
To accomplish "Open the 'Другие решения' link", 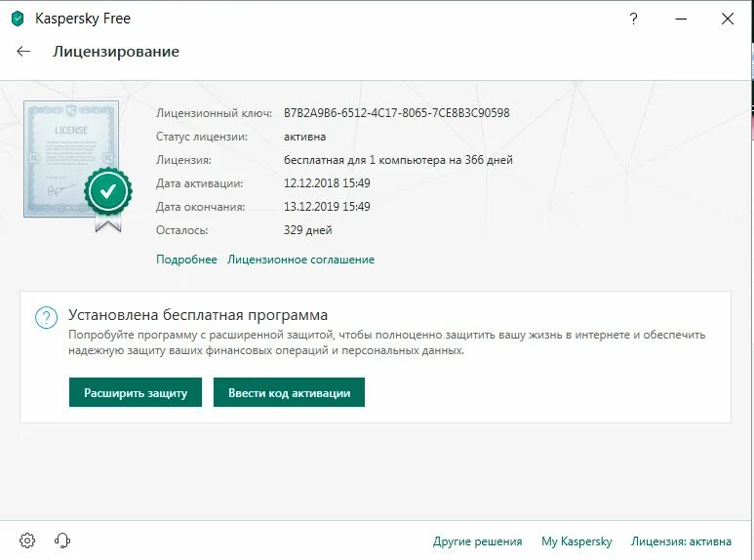I will pos(478,541).
